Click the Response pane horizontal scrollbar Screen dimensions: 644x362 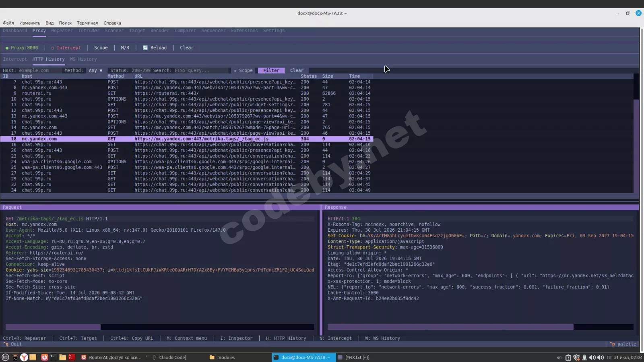point(480,327)
